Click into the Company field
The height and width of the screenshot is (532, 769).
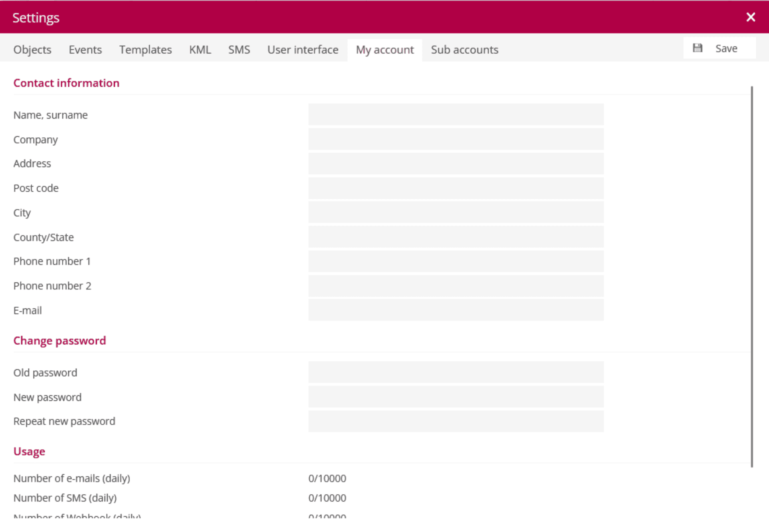(456, 139)
